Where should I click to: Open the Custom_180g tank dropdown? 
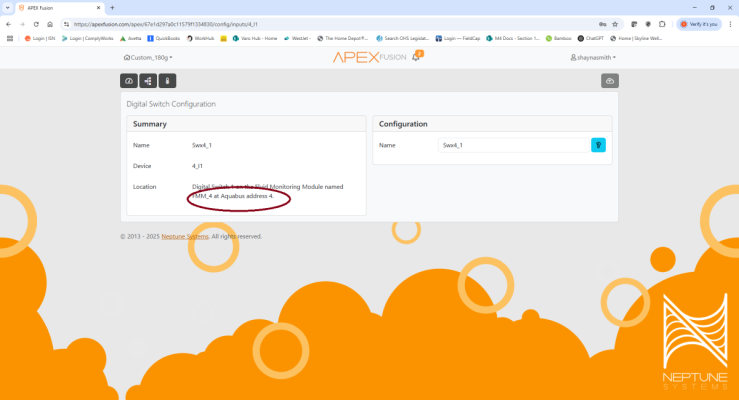148,57
